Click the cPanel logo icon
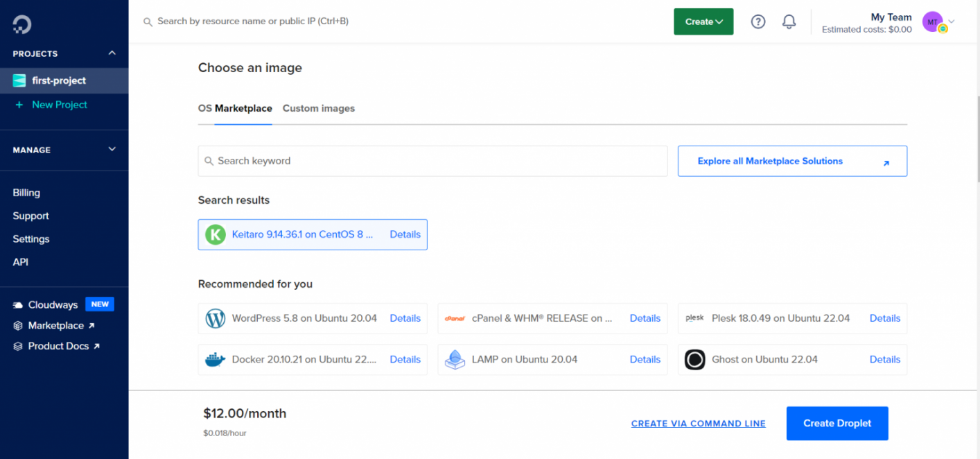The height and width of the screenshot is (459, 980). pyautogui.click(x=455, y=319)
